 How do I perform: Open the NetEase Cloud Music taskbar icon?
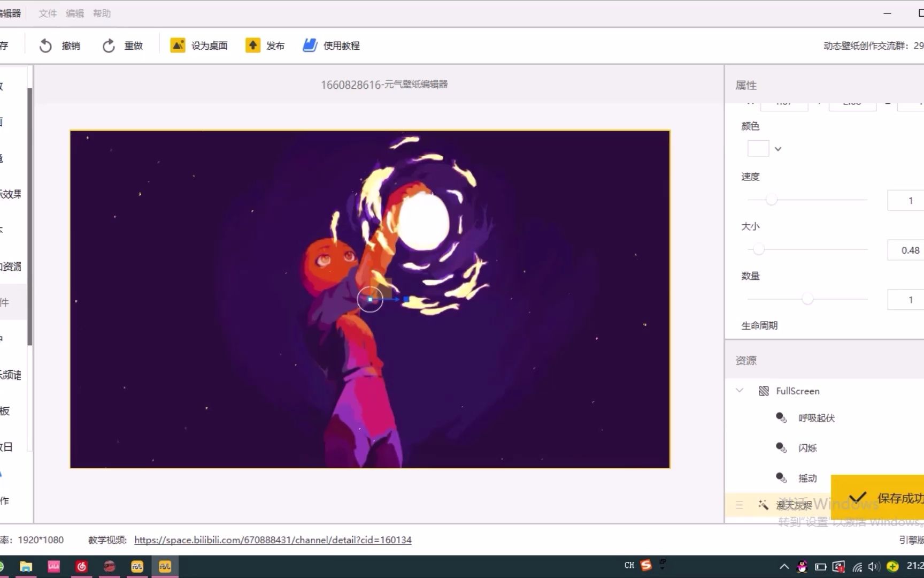tap(81, 566)
